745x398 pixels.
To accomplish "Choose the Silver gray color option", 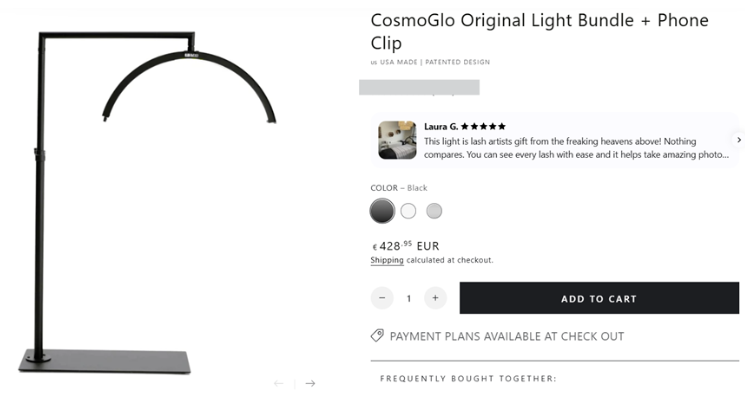I will click(x=434, y=211).
